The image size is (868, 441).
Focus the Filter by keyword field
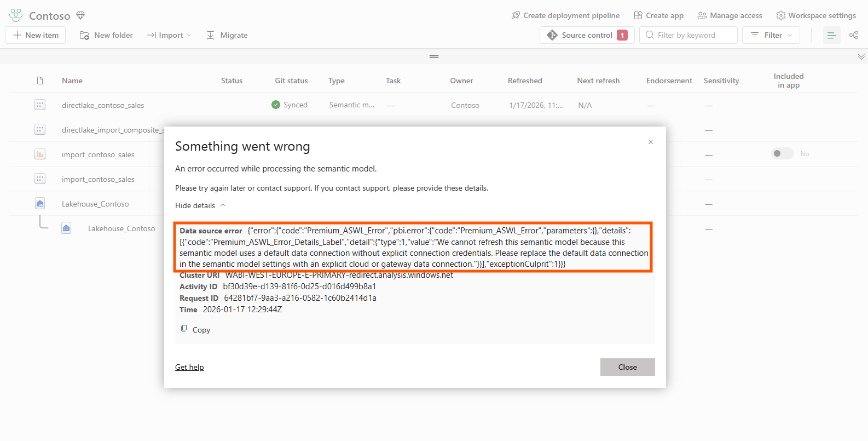tap(688, 35)
